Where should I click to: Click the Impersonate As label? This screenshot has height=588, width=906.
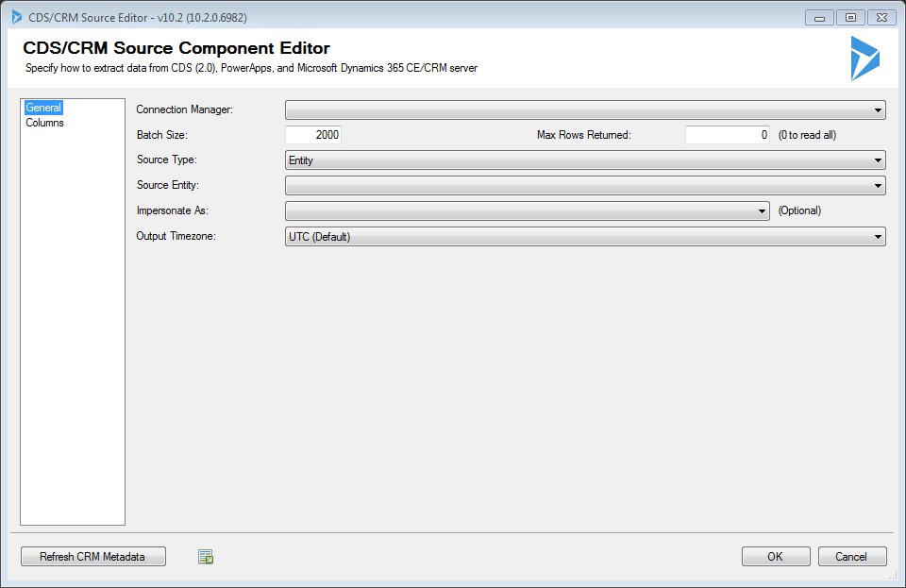(172, 210)
